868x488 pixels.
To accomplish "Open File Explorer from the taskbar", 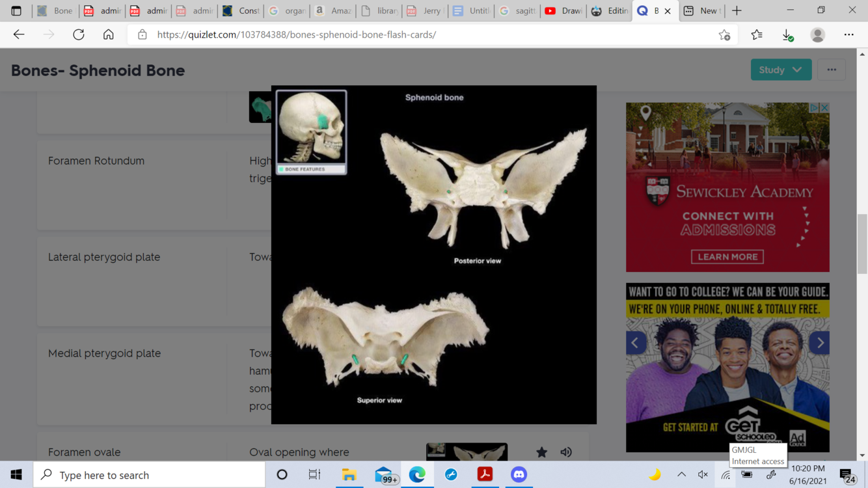I will [x=349, y=475].
